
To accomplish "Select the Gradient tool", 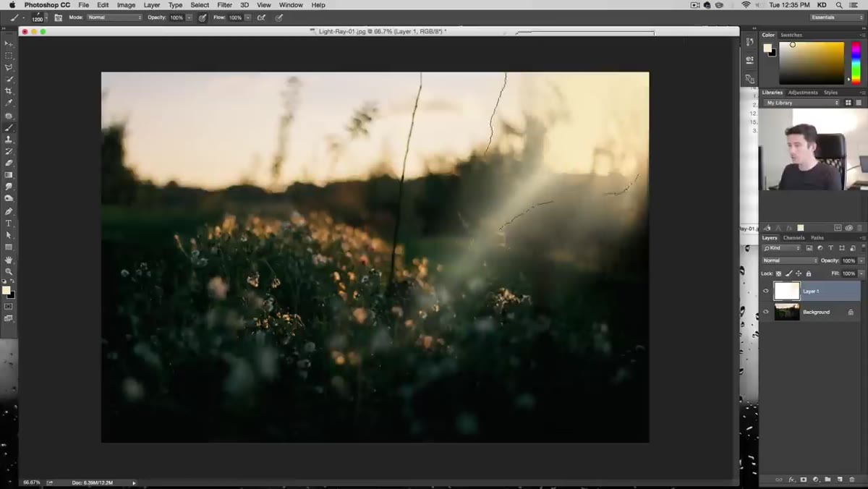I will tap(9, 175).
